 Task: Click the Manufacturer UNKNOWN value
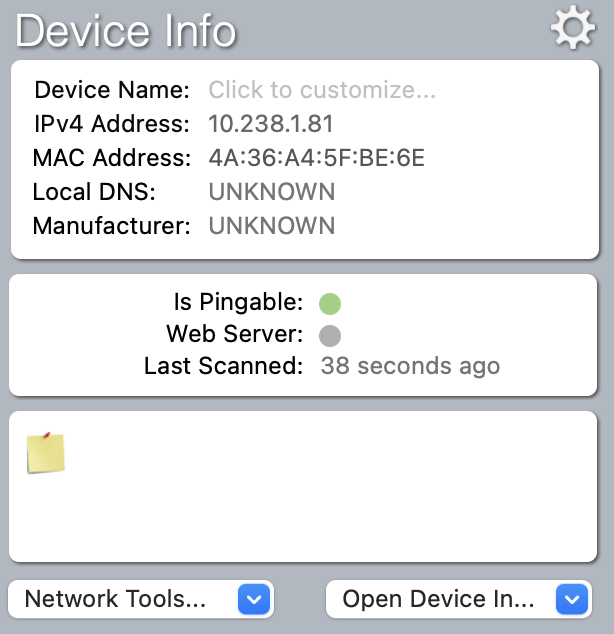tap(271, 225)
